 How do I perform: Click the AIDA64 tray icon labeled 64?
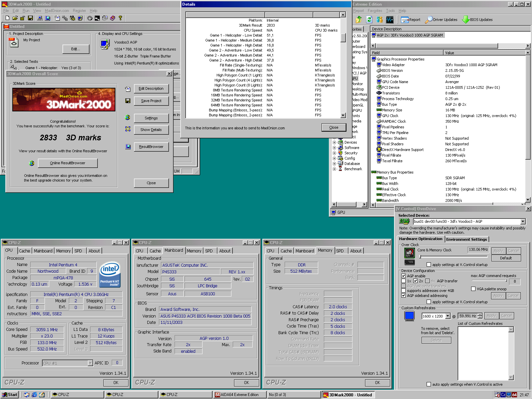point(514,395)
